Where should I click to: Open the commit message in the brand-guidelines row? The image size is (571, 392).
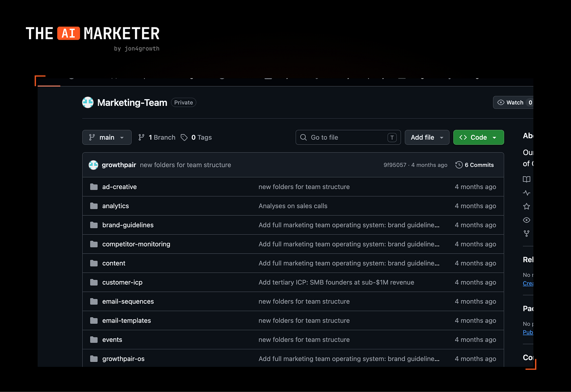tap(349, 225)
